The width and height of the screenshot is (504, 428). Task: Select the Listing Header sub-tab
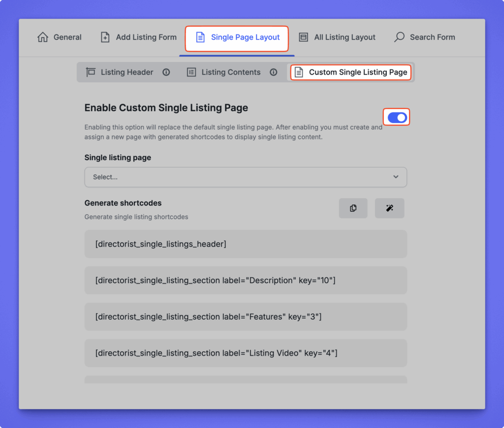[x=126, y=72]
